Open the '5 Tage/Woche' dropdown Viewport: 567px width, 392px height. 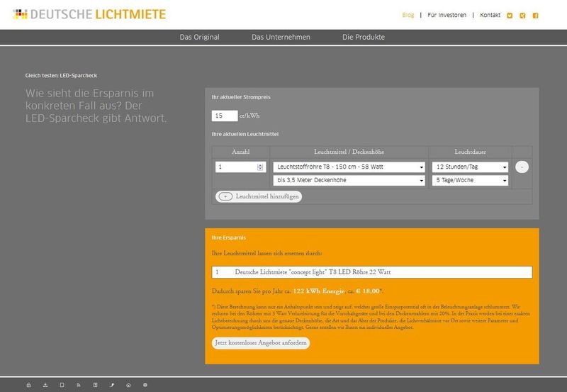coord(470,180)
